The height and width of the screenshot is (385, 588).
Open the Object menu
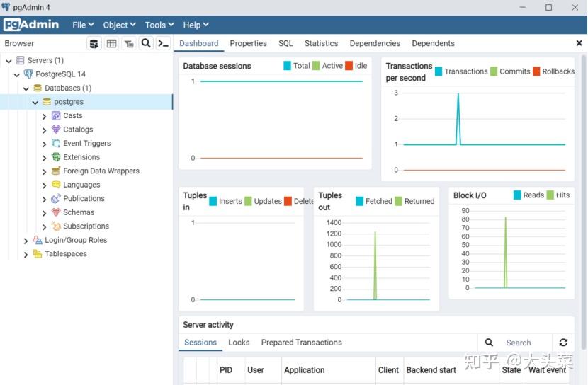point(119,25)
